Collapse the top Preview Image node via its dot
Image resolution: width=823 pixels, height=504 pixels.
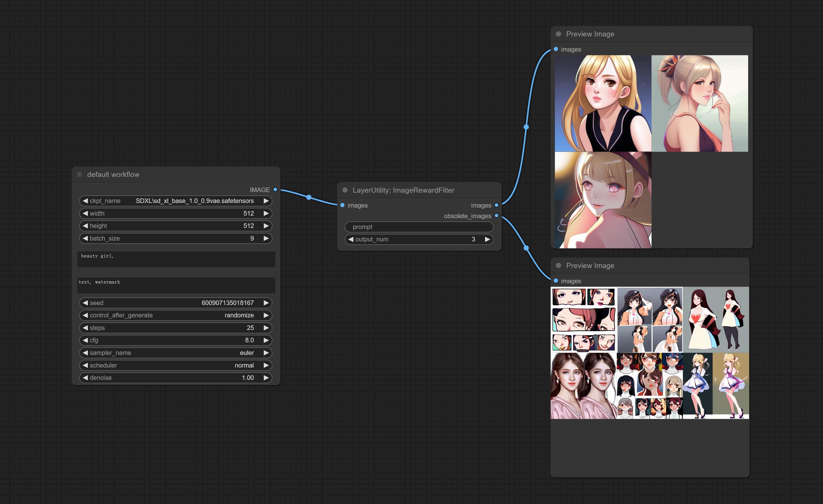(559, 34)
